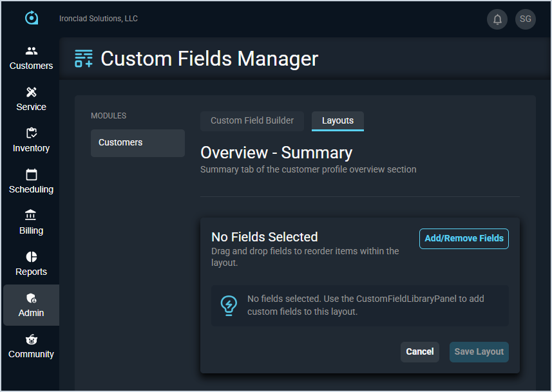The image size is (552, 392).
Task: Click the Add/Remove Fields button
Action: pos(464,238)
